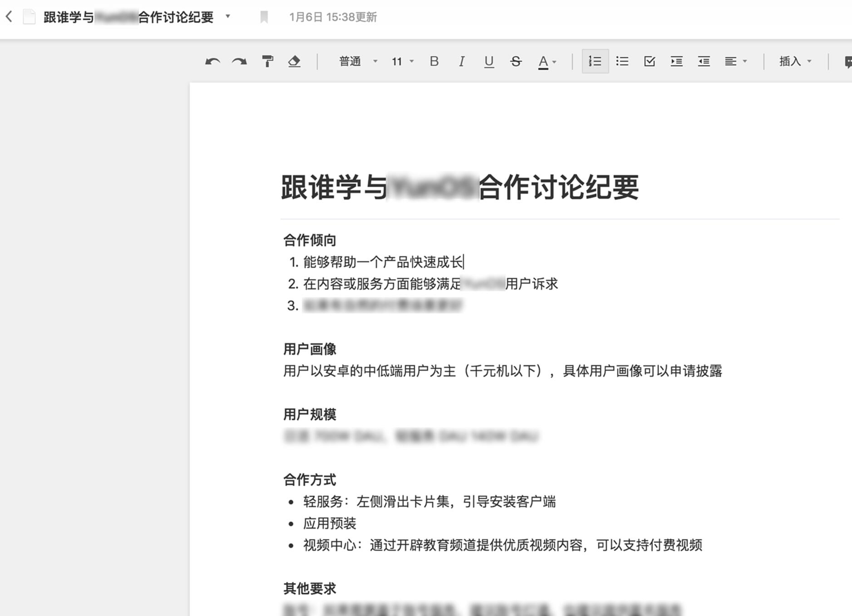This screenshot has height=616, width=852.
Task: Click the redo arrow icon
Action: 240,62
